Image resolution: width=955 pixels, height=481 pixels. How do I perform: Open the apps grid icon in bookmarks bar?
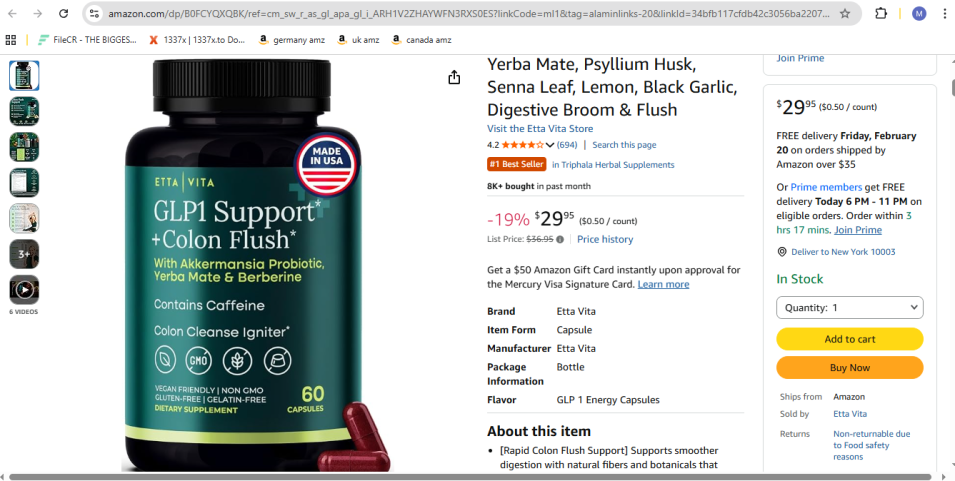click(10, 40)
